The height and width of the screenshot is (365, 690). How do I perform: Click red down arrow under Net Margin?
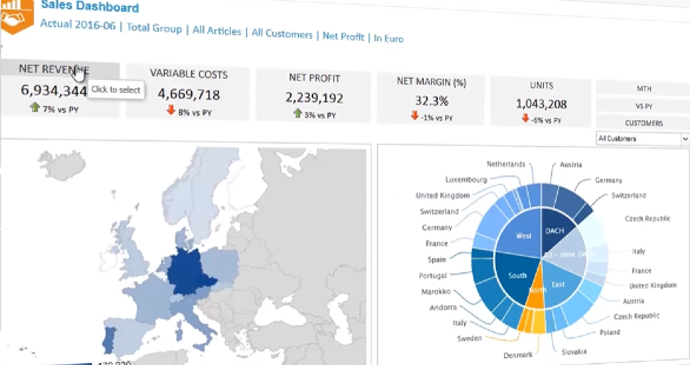click(415, 116)
